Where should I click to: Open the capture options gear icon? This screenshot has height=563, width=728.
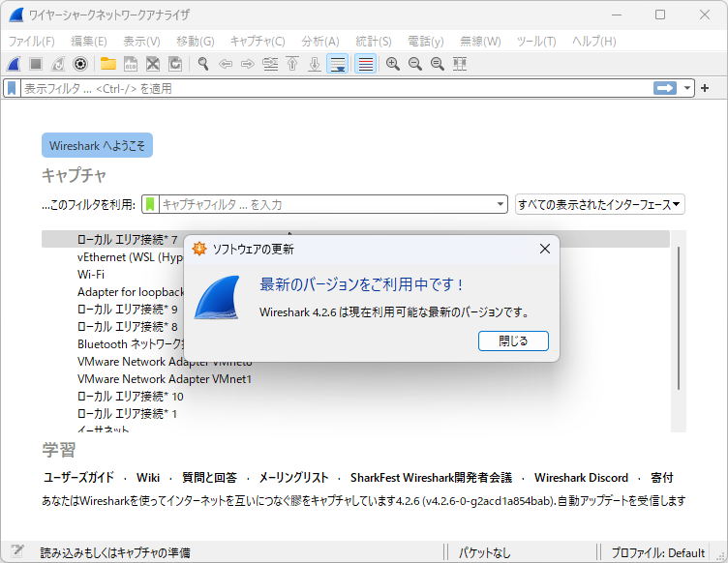click(80, 64)
